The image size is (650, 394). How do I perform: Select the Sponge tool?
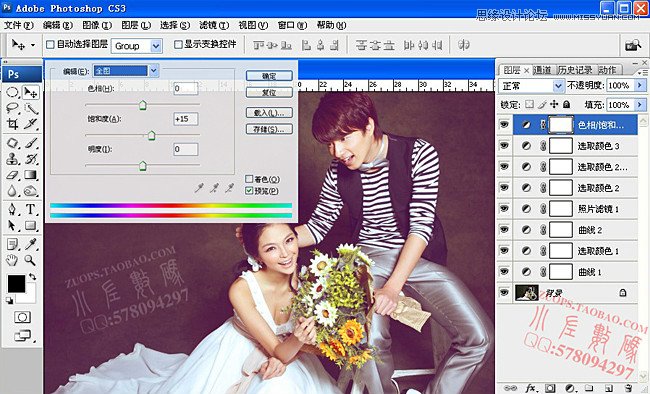pyautogui.click(x=30, y=191)
